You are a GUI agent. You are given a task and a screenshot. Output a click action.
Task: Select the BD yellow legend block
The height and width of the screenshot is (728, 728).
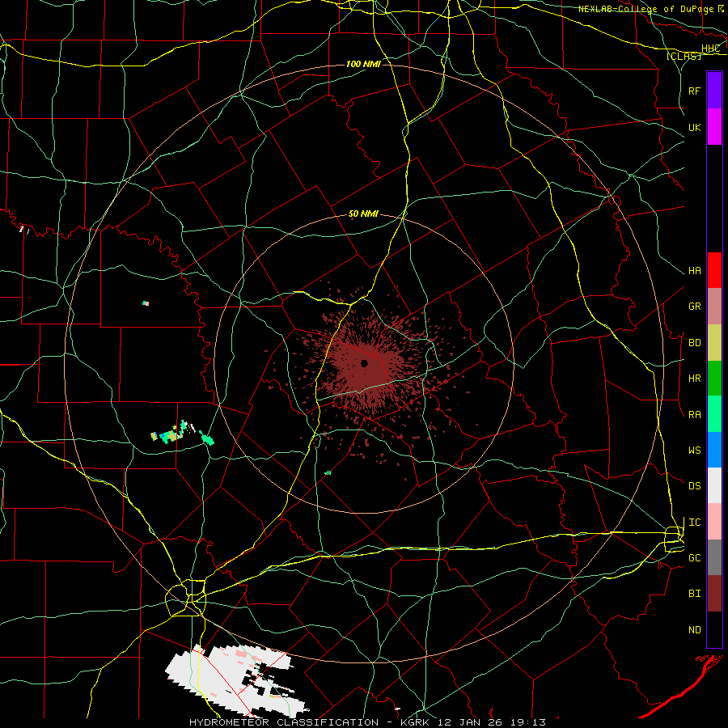click(x=714, y=343)
